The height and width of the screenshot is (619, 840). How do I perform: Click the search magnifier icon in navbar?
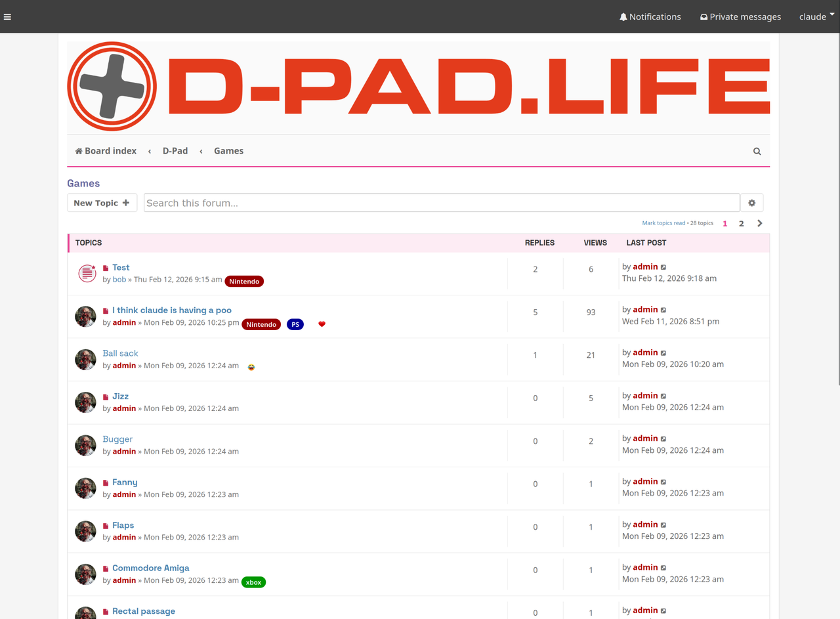point(757,152)
